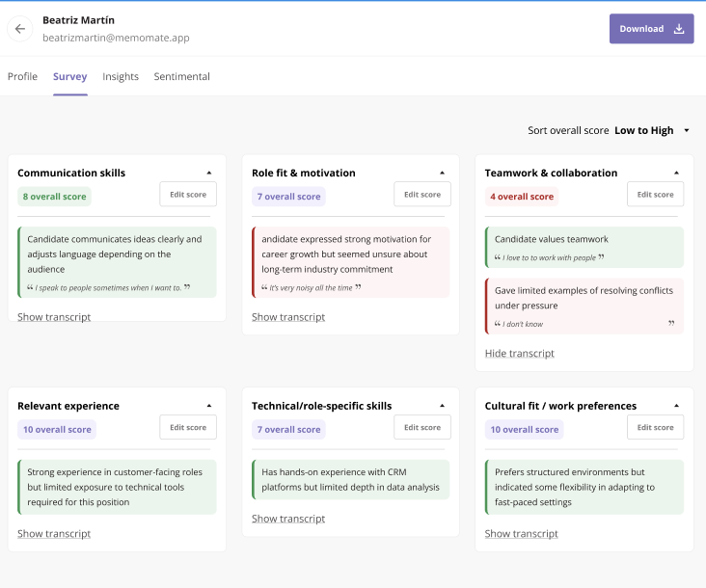Collapse the Communication skills card
This screenshot has height=588, width=706.
click(x=208, y=174)
